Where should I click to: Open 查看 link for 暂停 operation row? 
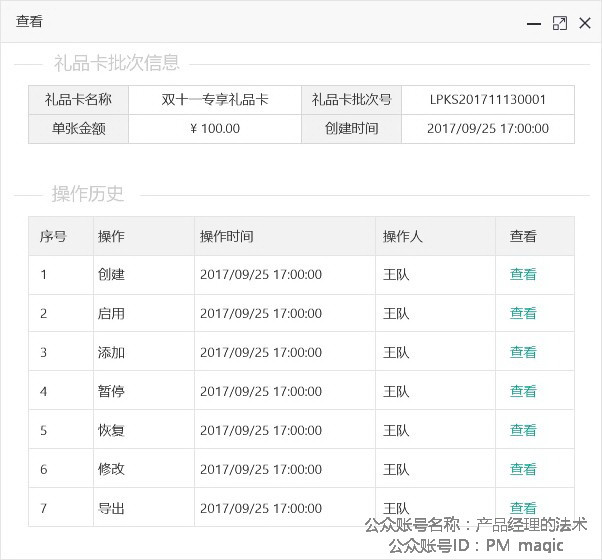pyautogui.click(x=523, y=391)
